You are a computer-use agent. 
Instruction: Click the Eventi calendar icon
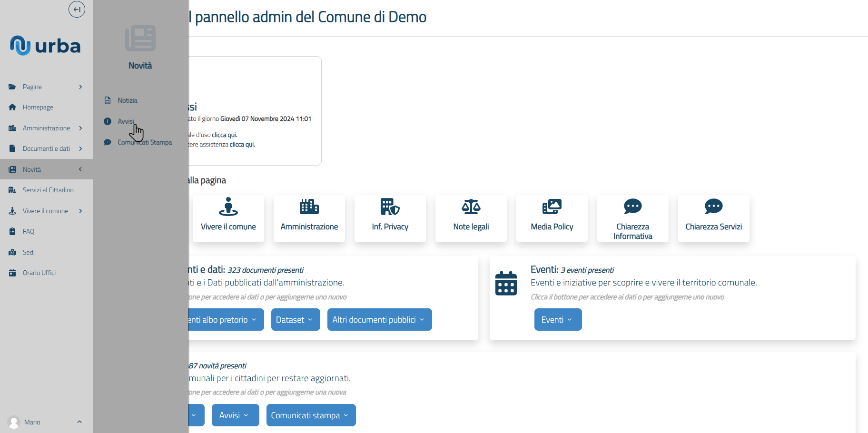(x=506, y=283)
